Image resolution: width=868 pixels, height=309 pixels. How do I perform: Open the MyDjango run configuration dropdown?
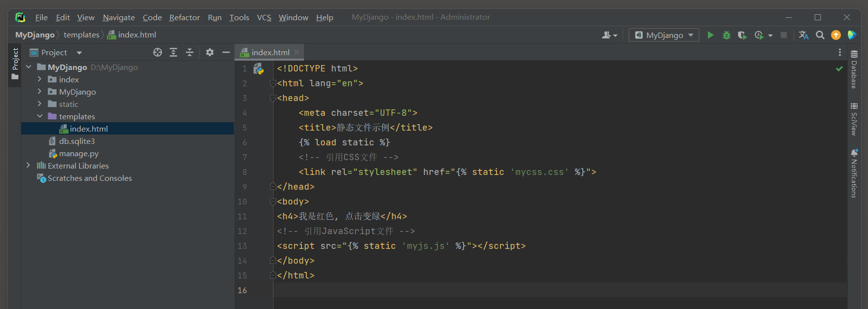click(664, 35)
